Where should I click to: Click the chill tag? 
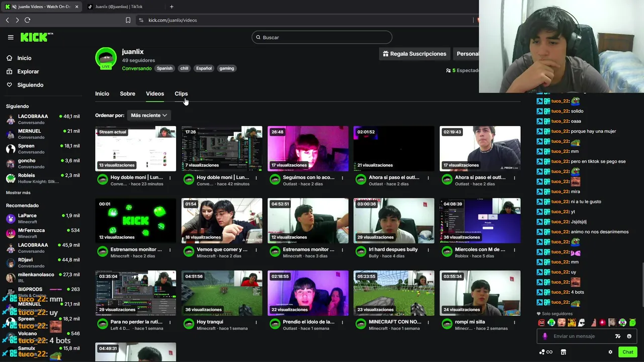[x=184, y=68]
